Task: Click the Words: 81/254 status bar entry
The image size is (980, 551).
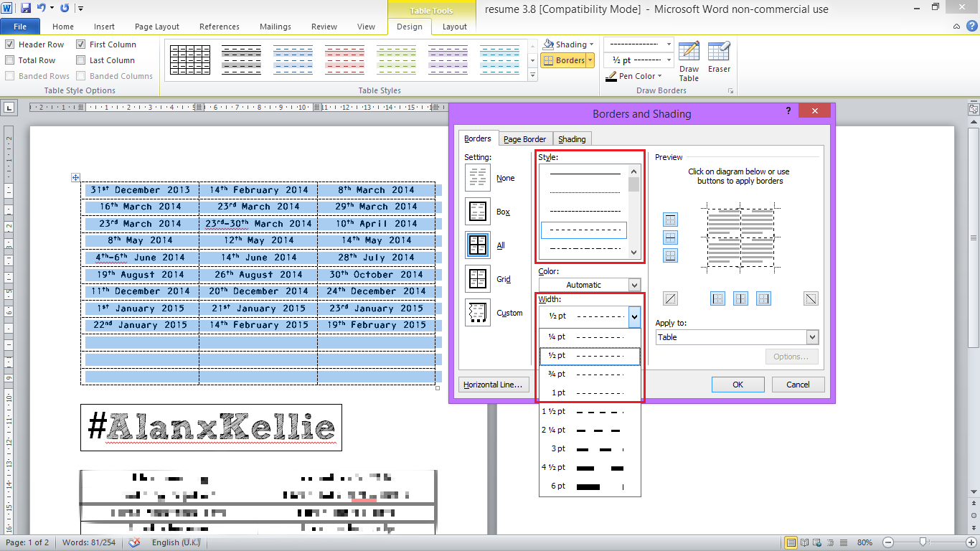Action: coord(90,542)
